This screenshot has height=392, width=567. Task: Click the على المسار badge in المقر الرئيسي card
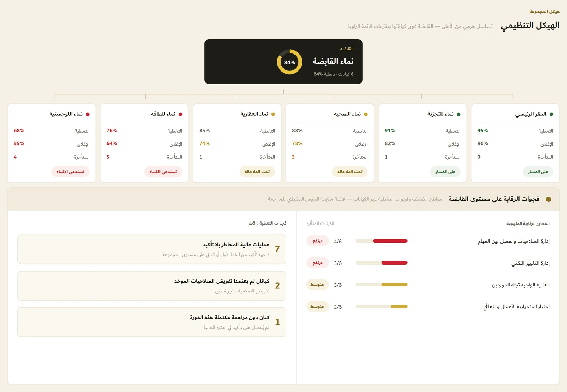click(x=538, y=172)
